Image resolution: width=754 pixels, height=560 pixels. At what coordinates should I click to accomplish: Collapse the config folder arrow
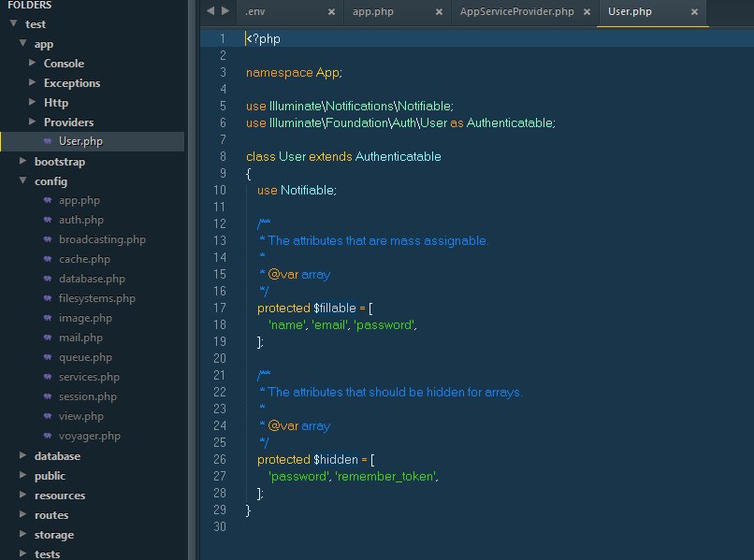tap(22, 180)
